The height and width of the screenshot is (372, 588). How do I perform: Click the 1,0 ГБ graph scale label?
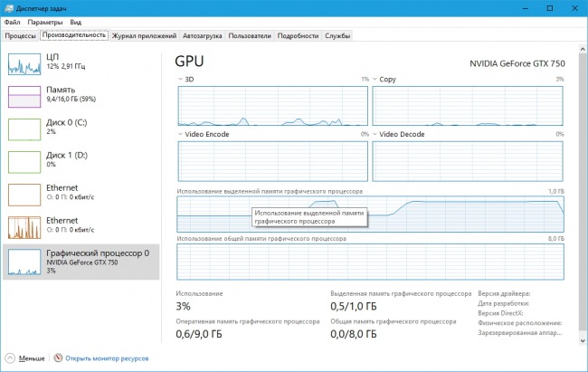pos(556,192)
